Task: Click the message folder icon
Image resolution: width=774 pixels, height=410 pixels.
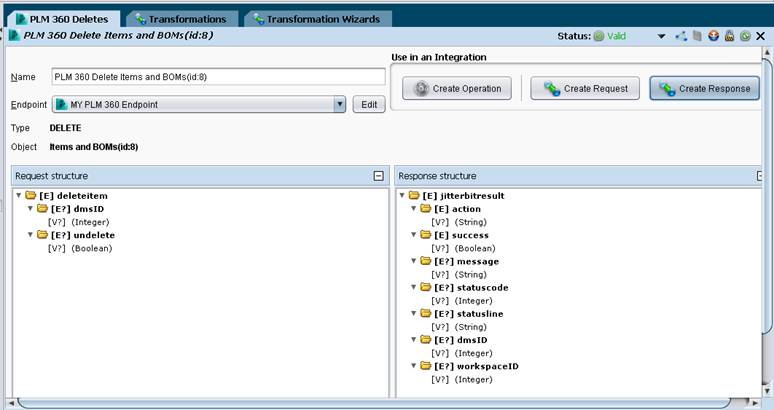Action: (x=426, y=261)
